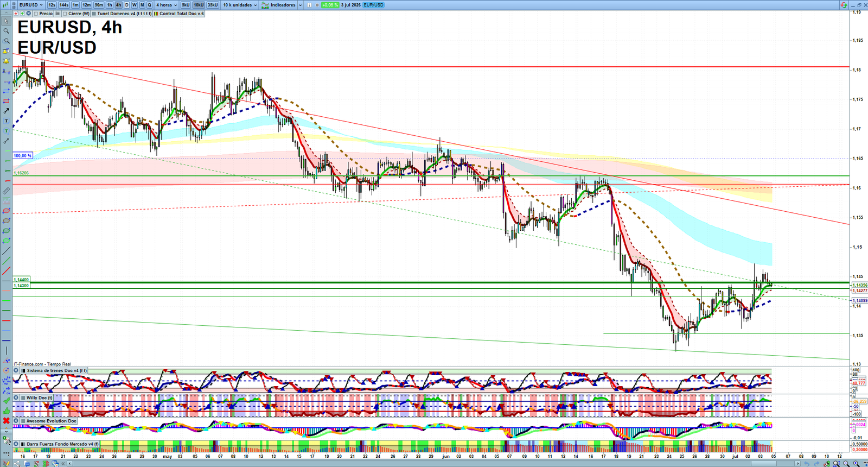Click the 100,00 % level label
Image resolution: width=868 pixels, height=467 pixels.
point(23,156)
